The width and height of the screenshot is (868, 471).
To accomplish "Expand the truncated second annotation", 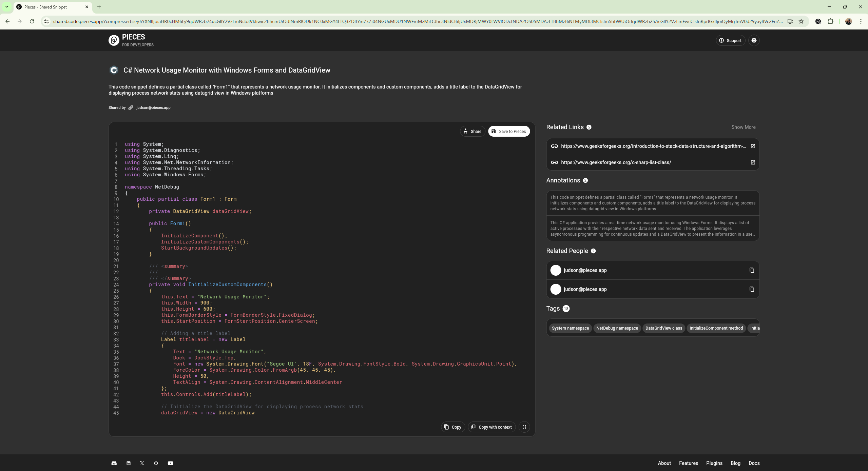I will [x=652, y=229].
